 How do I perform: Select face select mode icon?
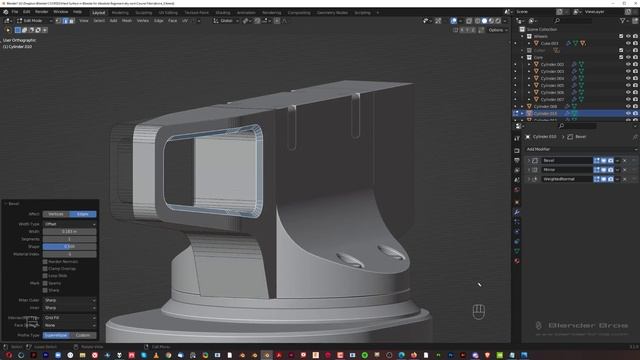(x=72, y=20)
